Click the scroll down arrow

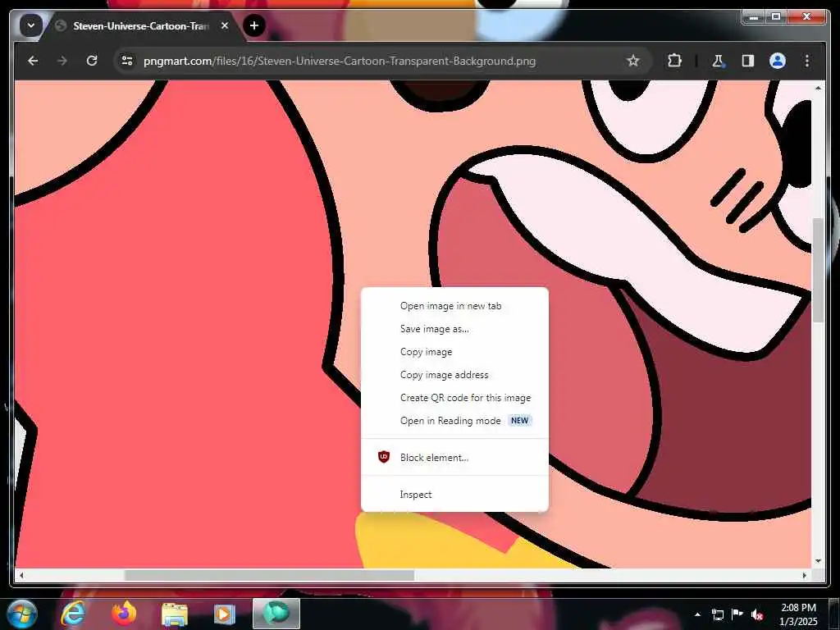(x=818, y=561)
